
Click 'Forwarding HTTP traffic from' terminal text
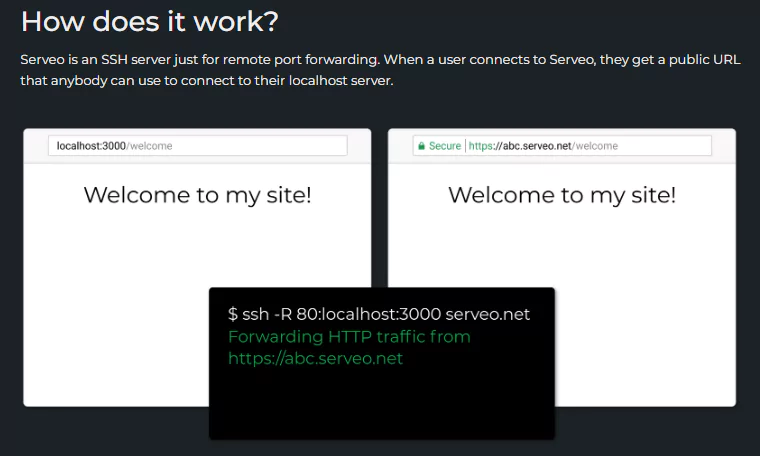click(349, 336)
